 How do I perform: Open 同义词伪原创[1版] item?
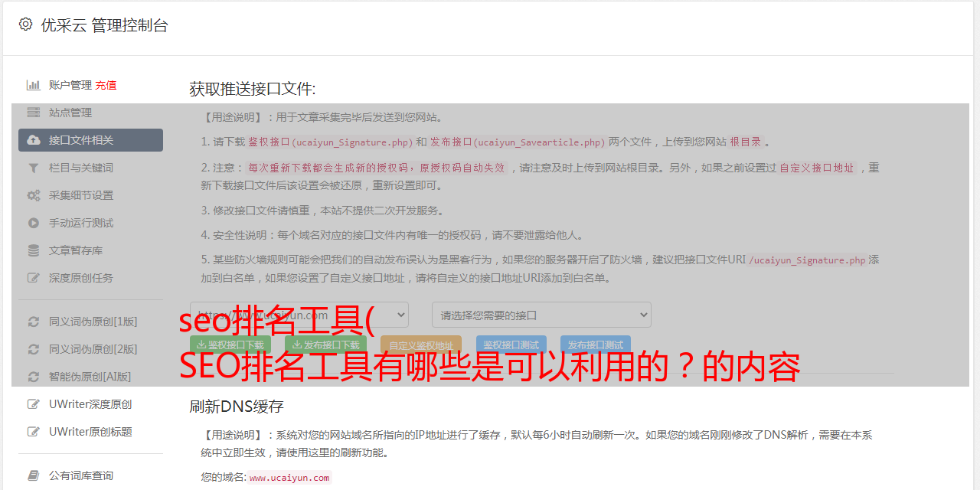coord(90,322)
